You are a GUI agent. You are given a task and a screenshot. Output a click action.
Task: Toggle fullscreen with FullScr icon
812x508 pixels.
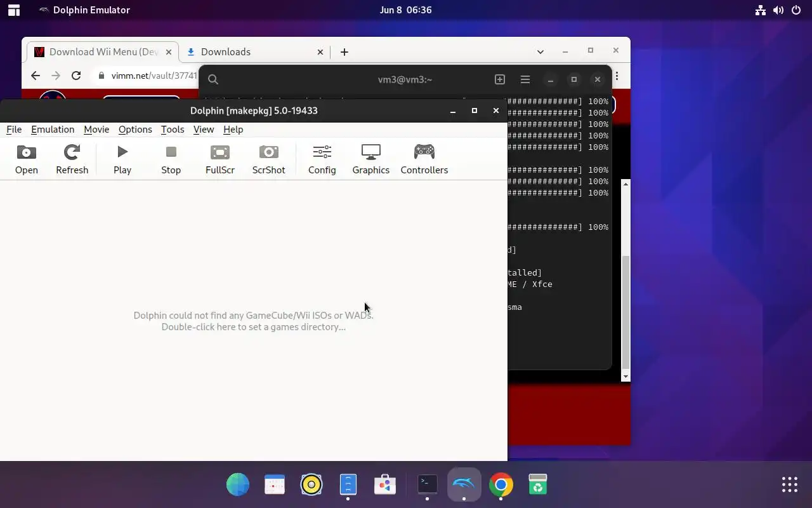tap(220, 159)
